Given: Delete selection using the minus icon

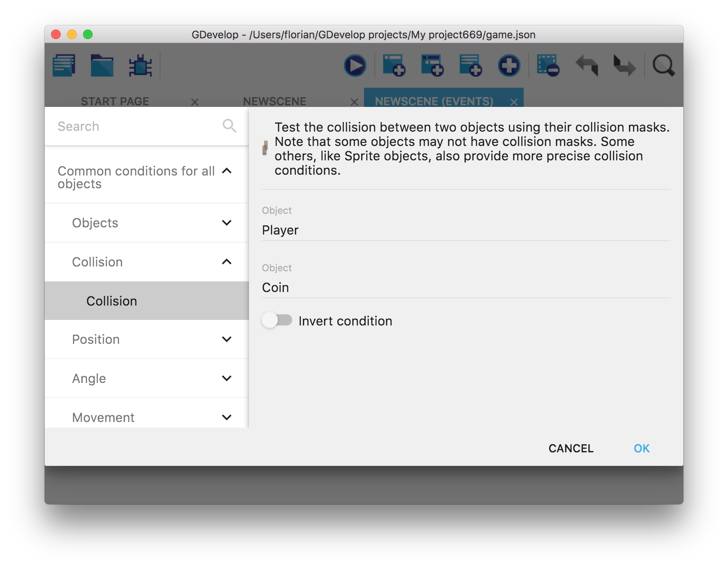Looking at the screenshot, I should pos(548,65).
